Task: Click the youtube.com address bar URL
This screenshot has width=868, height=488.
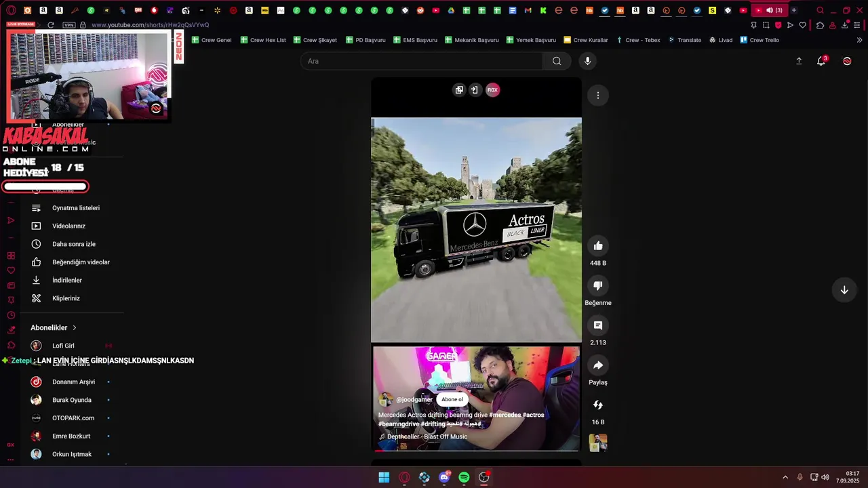Action: click(x=150, y=25)
